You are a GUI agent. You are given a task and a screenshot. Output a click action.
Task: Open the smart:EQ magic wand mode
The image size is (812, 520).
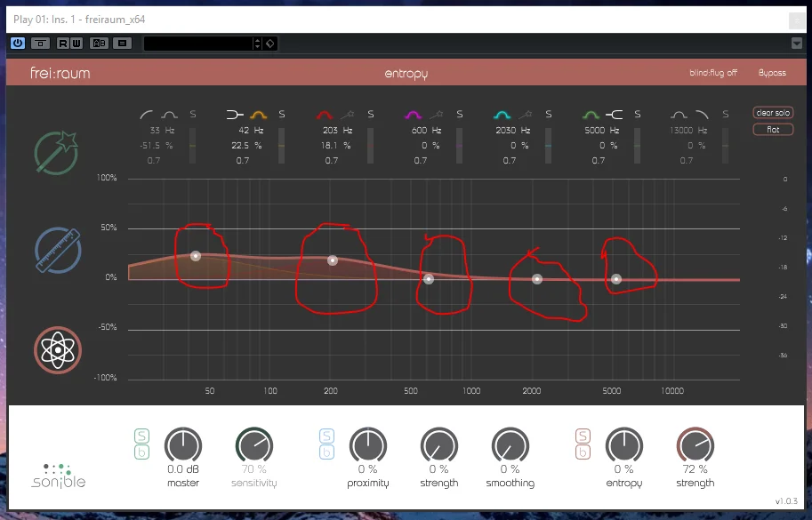(56, 153)
